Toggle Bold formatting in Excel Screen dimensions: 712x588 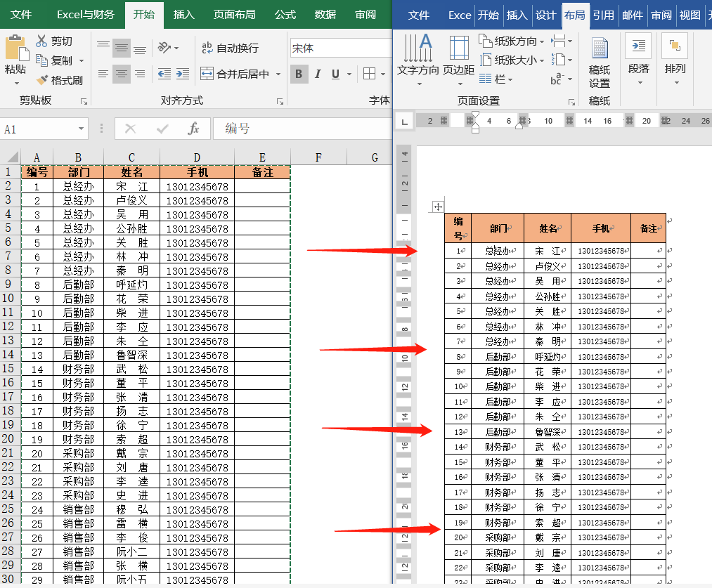point(299,74)
